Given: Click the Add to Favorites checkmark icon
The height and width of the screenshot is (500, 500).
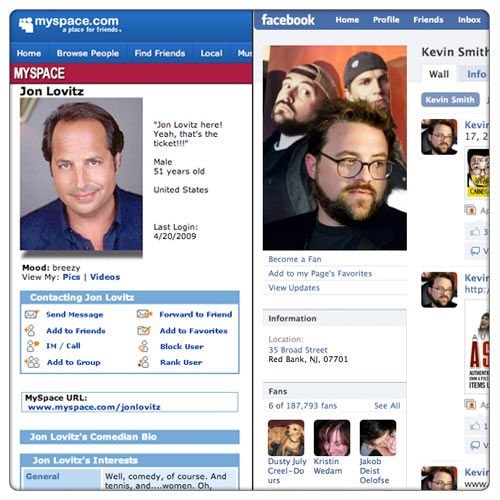Looking at the screenshot, I should click(x=144, y=330).
